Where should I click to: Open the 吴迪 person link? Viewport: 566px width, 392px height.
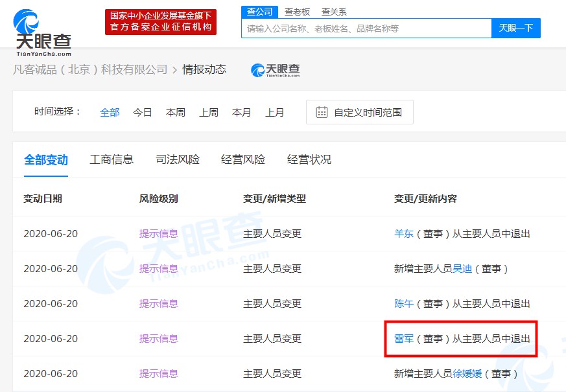point(462,269)
